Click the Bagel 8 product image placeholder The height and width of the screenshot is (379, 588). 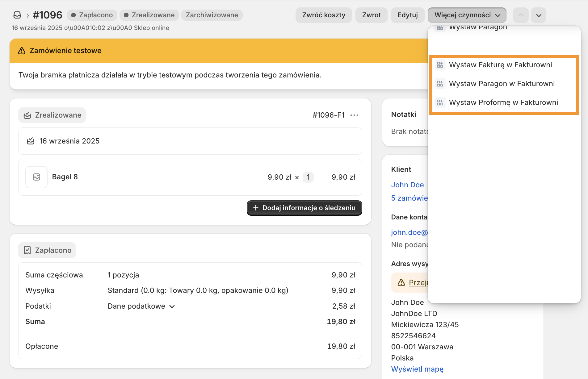(x=36, y=177)
